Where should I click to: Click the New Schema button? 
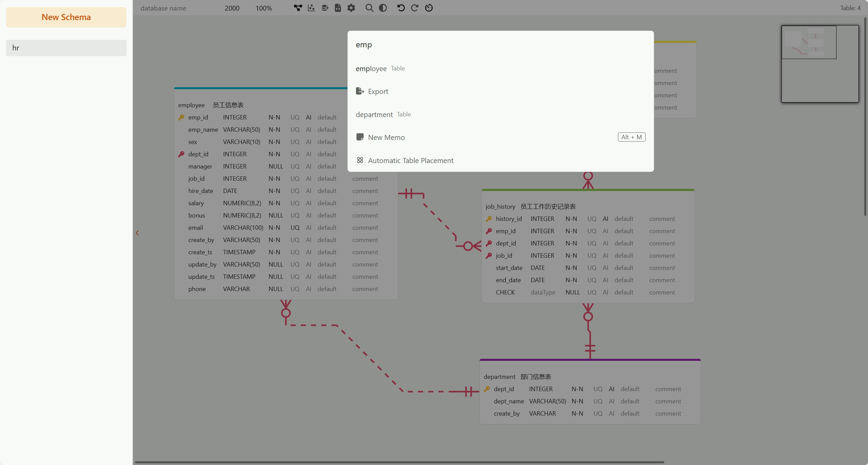66,17
